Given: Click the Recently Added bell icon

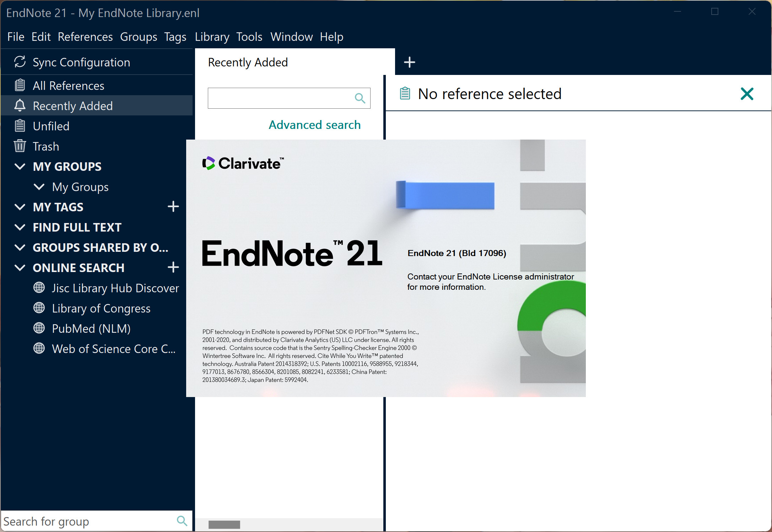Looking at the screenshot, I should coord(21,105).
